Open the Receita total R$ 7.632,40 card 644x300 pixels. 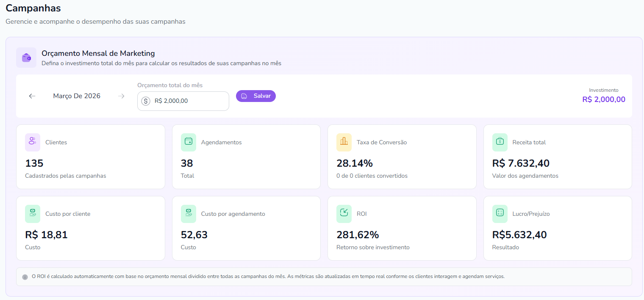point(557,157)
